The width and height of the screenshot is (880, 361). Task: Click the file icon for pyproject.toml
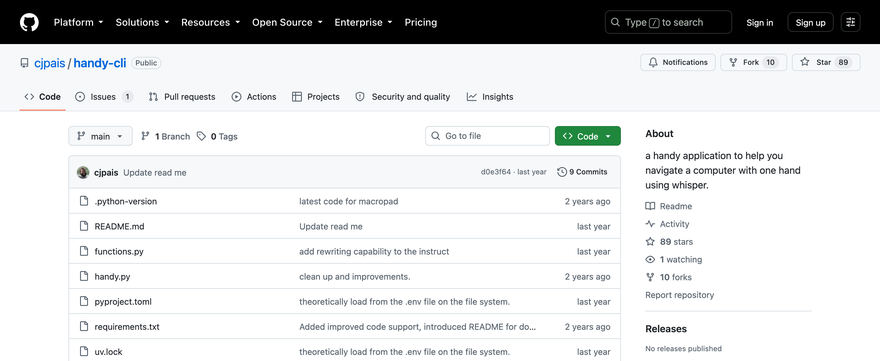point(84,301)
